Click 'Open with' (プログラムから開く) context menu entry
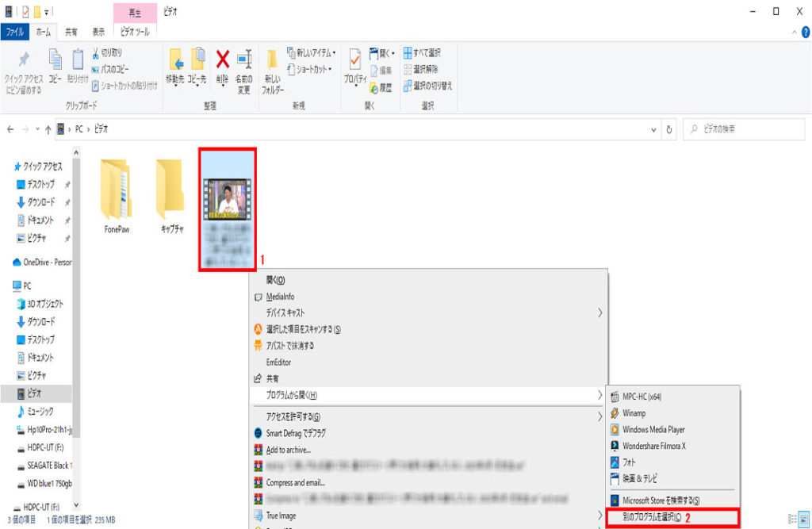The width and height of the screenshot is (812, 529). pyautogui.click(x=292, y=395)
